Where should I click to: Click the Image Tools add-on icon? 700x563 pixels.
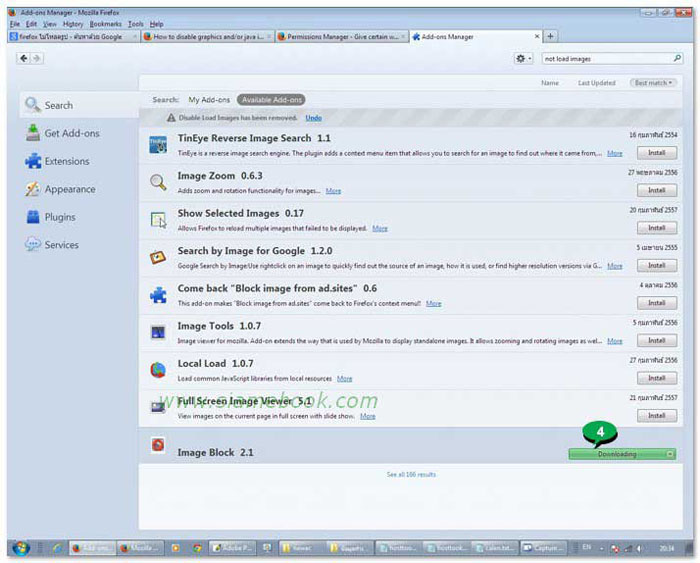(158, 333)
